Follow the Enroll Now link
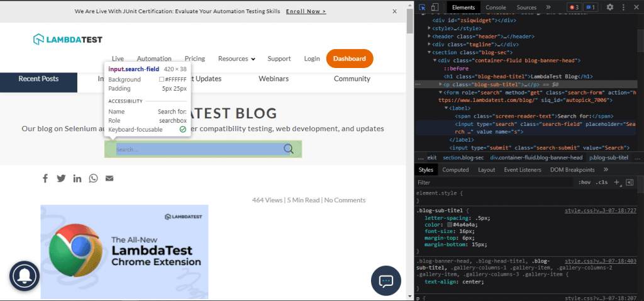 click(306, 11)
